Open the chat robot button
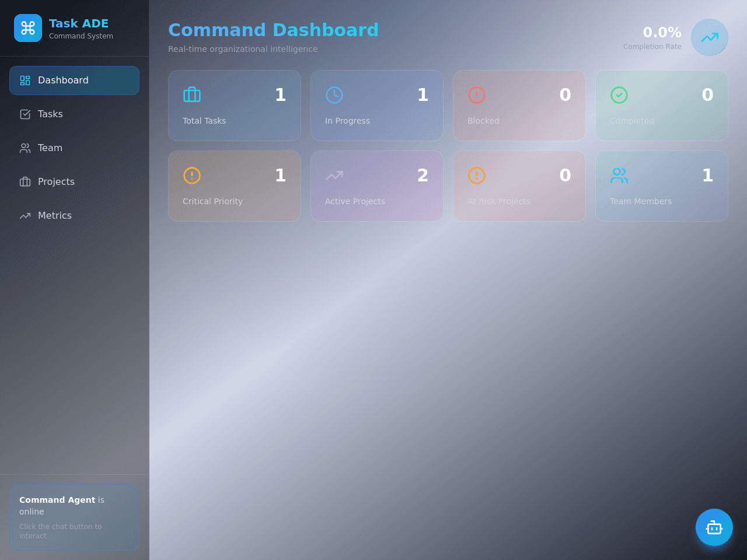 tap(714, 527)
